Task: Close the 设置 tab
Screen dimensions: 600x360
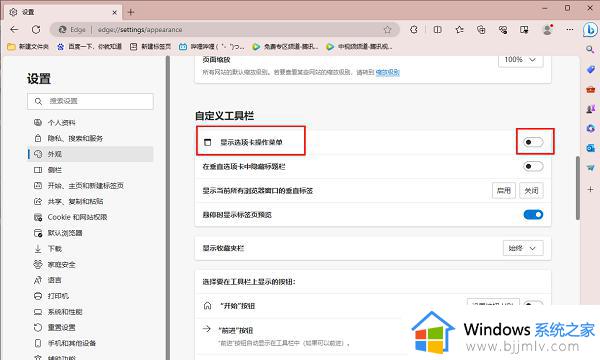Action: [114, 13]
